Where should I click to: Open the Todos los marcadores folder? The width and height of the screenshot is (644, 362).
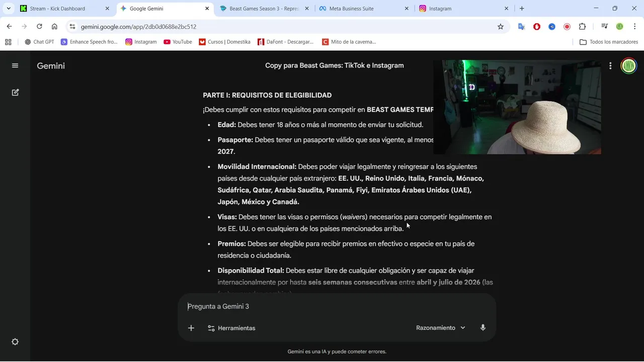point(609,42)
